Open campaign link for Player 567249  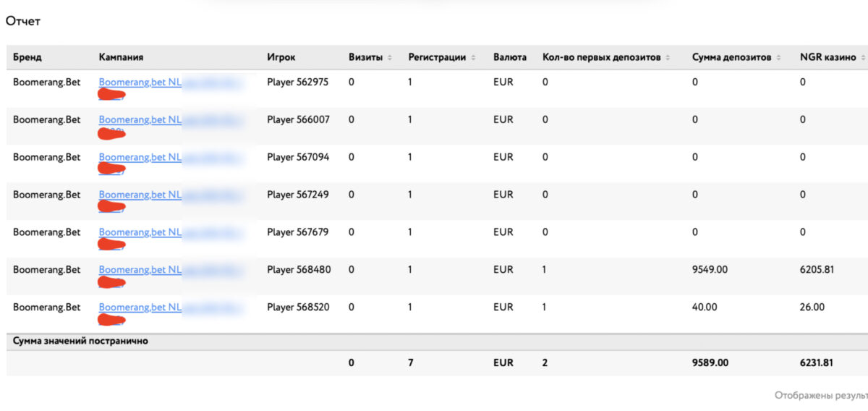pos(140,195)
